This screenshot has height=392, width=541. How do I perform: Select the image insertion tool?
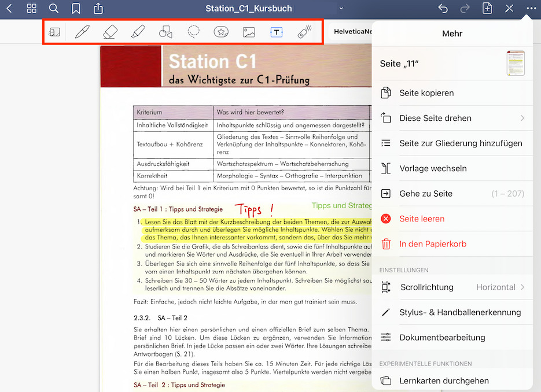coord(248,32)
